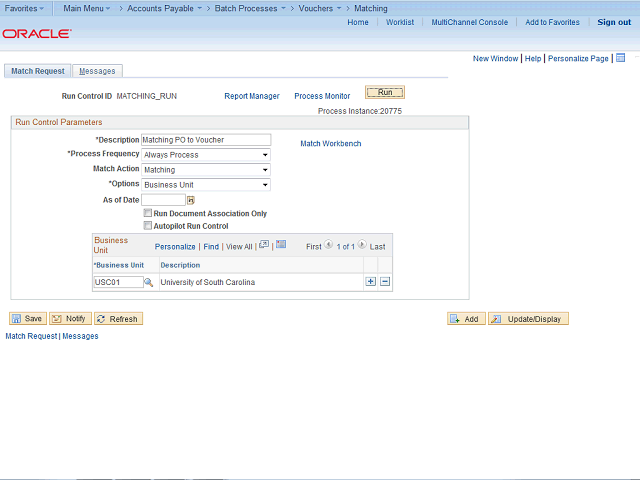Screen dimensions: 640x480
Task: Click Personalize in the Business Unit grid
Action: 175,247
